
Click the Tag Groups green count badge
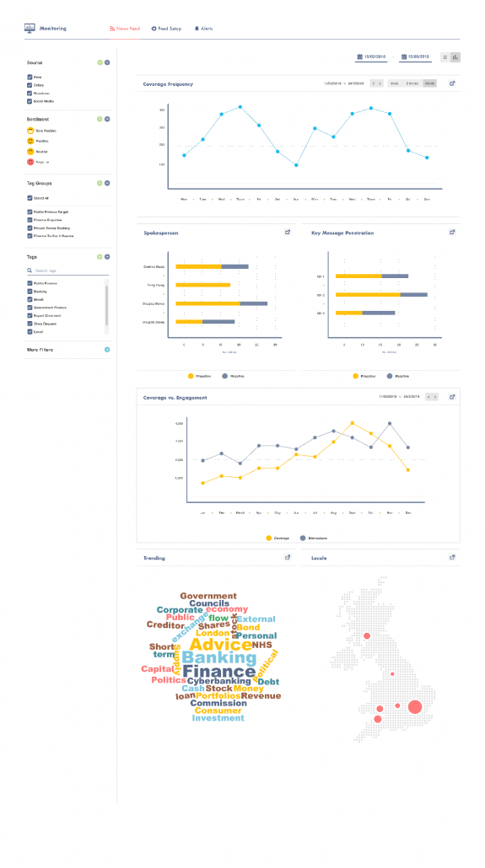100,183
